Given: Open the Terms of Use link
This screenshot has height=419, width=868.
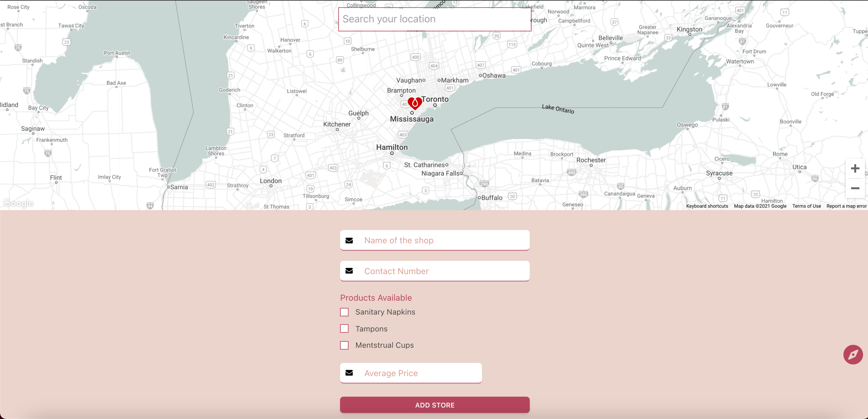Looking at the screenshot, I should [x=806, y=206].
